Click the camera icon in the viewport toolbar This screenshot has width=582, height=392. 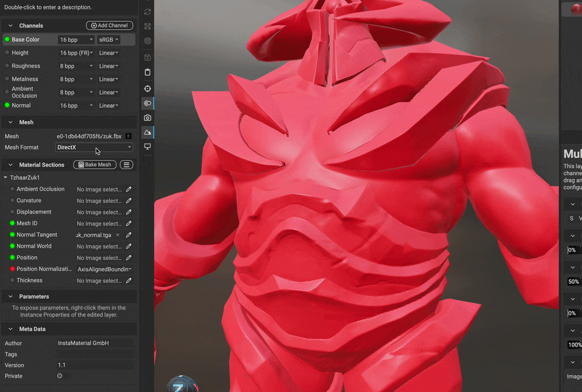[147, 118]
